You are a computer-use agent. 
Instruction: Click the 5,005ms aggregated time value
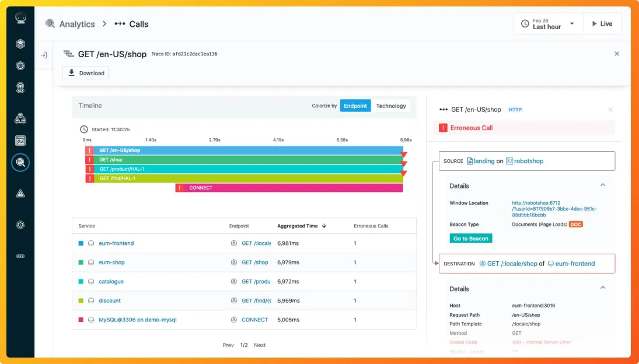pos(288,320)
